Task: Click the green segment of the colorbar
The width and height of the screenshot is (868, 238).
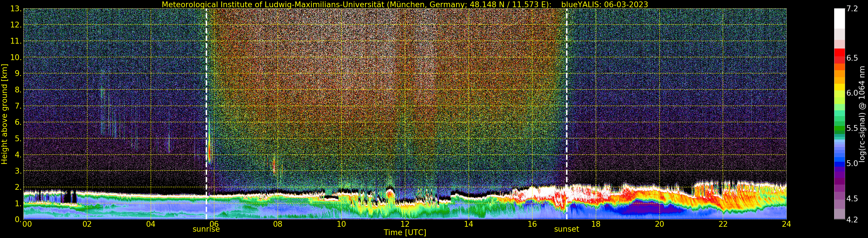Action: pyautogui.click(x=839, y=128)
